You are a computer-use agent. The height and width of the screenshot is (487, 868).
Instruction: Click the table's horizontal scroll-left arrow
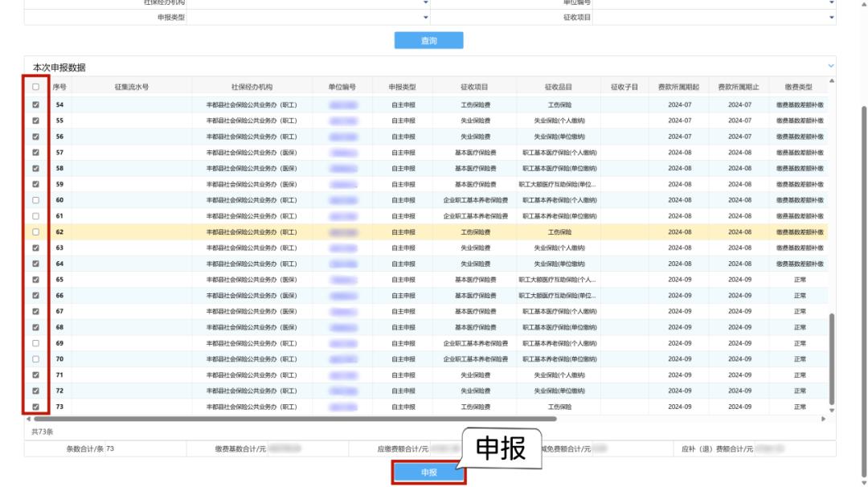click(30, 419)
